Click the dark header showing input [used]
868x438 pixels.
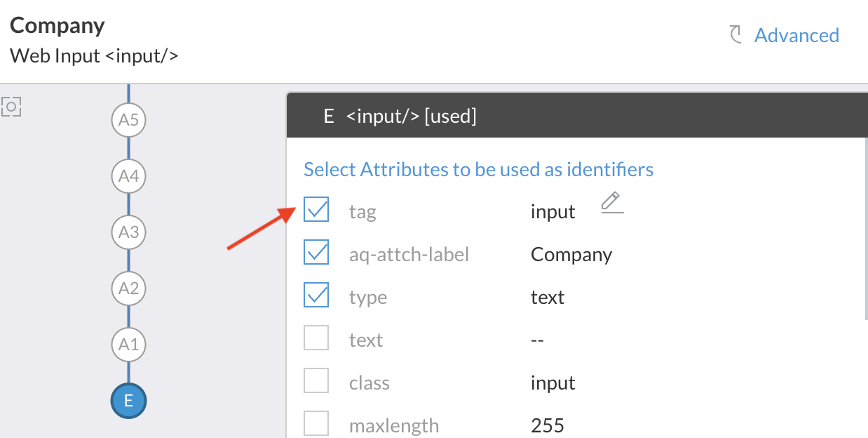coord(400,116)
